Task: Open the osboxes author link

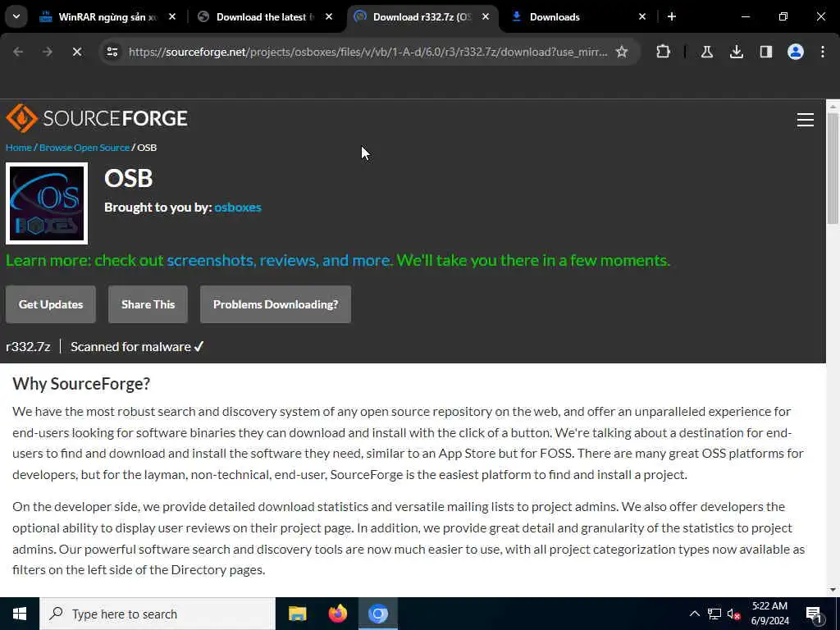Action: click(x=238, y=208)
